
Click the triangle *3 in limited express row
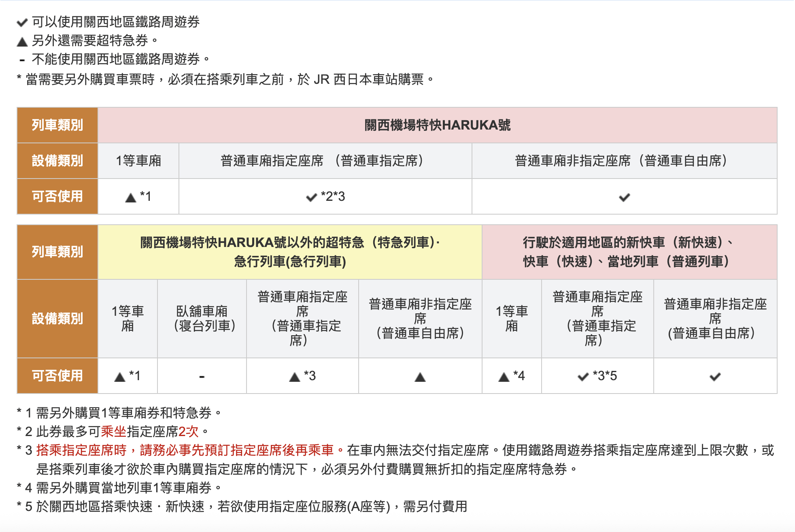(x=295, y=377)
